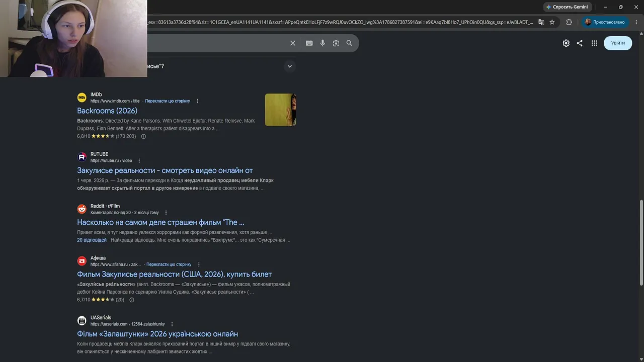Click the RUTUBE site name label
Viewport: 644px width, 362px height.
click(x=99, y=154)
